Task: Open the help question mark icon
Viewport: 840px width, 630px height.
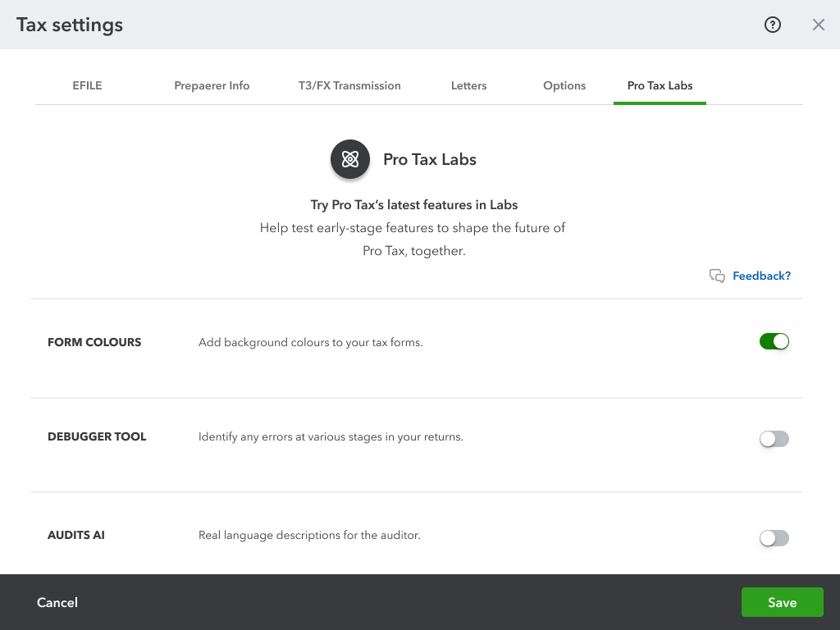Action: (773, 25)
